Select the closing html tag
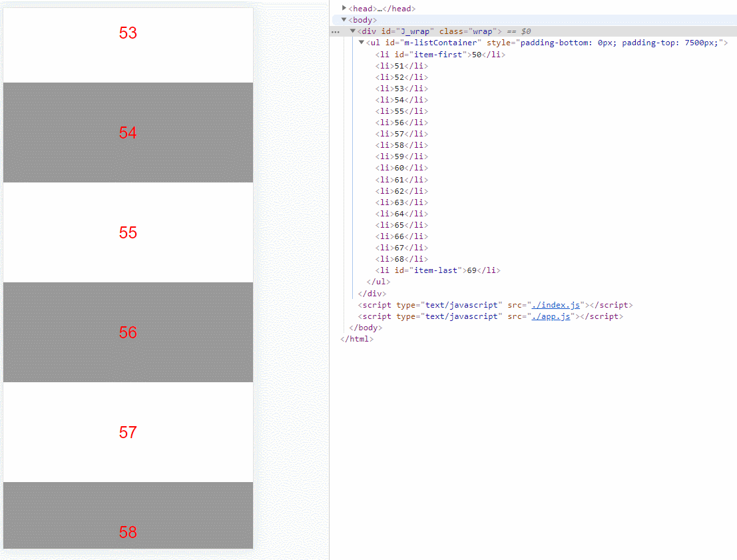Image resolution: width=737 pixels, height=560 pixels. click(357, 339)
